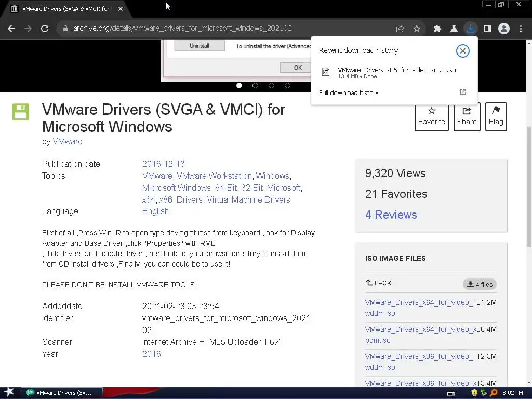532x399 pixels.
Task: Select the third carousel dot
Action: [x=271, y=86]
